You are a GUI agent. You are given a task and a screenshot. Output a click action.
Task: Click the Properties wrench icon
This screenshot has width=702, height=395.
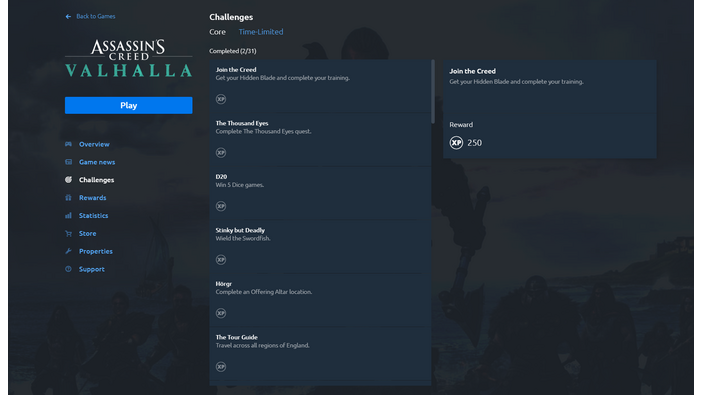point(68,251)
